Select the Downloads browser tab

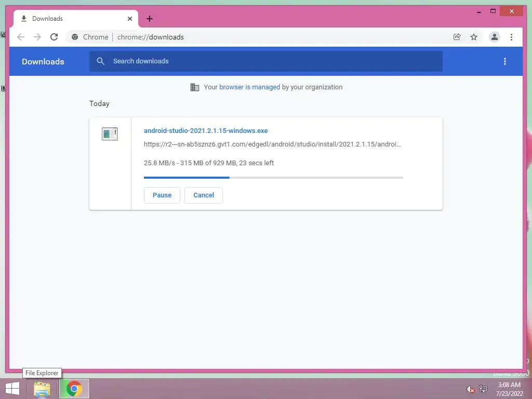[x=76, y=19]
